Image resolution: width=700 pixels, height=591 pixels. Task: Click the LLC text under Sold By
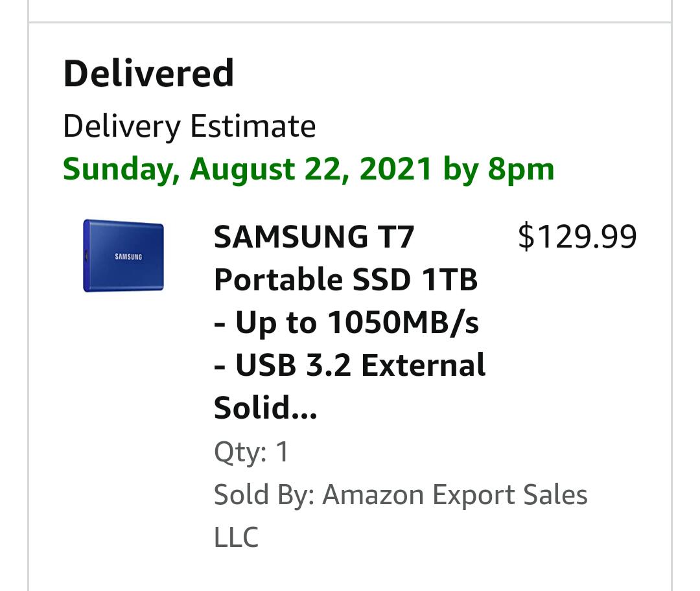[236, 538]
